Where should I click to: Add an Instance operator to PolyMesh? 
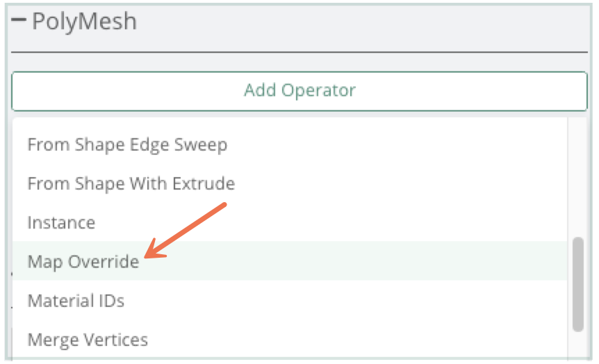click(x=61, y=223)
